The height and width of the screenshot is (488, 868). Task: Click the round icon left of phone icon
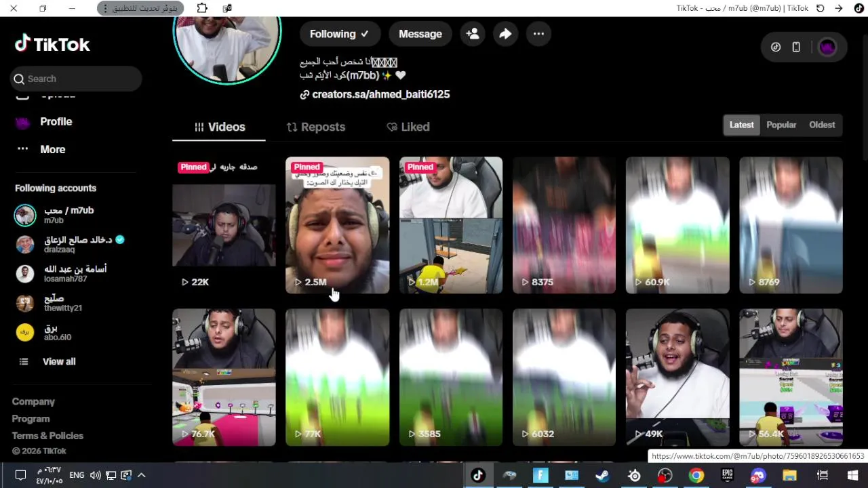click(776, 47)
